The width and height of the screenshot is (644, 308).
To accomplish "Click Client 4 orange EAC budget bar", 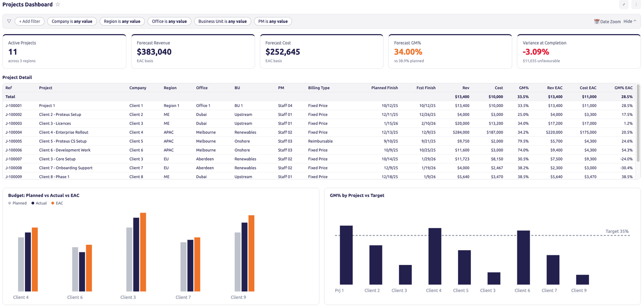I will point(35,259).
